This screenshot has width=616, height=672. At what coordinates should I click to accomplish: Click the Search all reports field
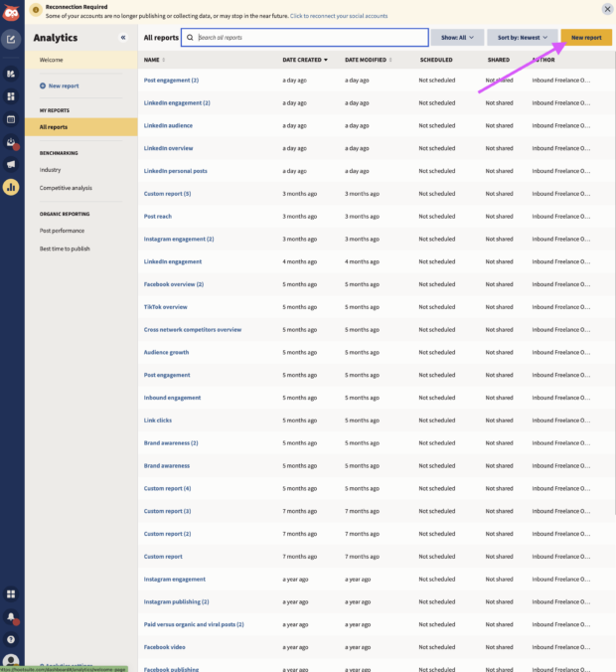coord(310,37)
